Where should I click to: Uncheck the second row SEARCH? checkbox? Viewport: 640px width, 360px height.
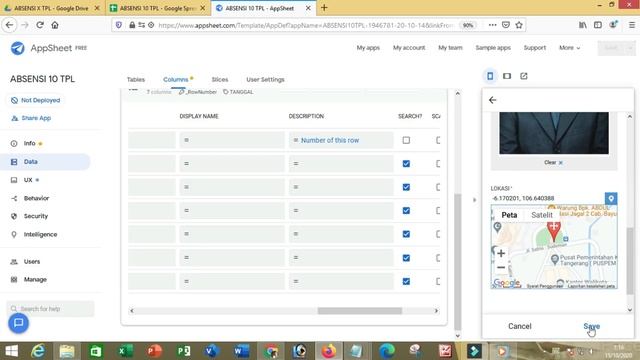(x=406, y=164)
